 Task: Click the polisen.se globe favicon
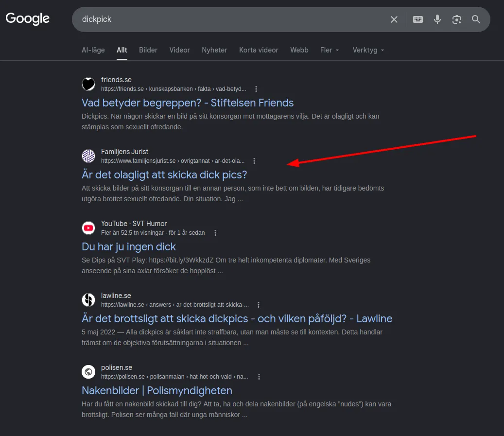click(x=88, y=372)
